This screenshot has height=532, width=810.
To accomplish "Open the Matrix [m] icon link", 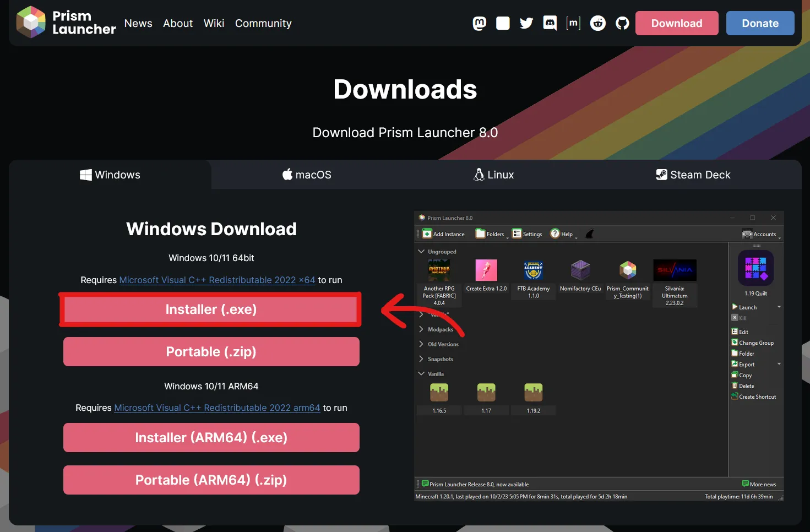I will [x=573, y=23].
